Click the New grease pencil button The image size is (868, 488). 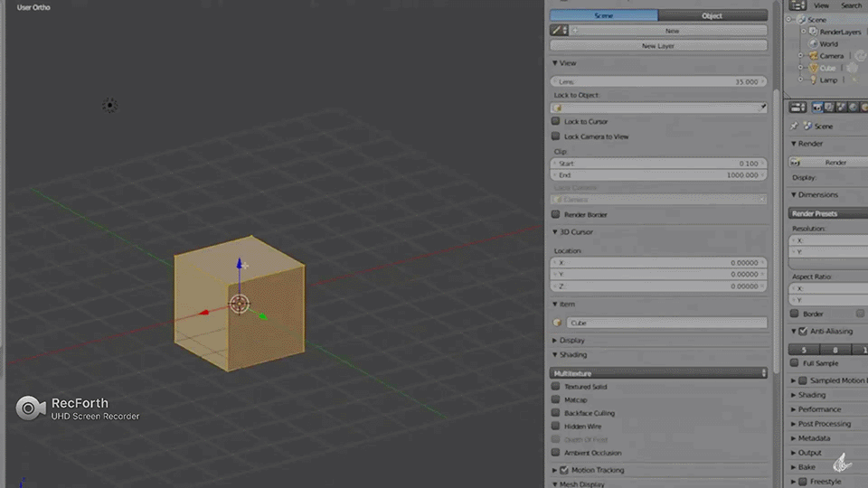pyautogui.click(x=668, y=31)
